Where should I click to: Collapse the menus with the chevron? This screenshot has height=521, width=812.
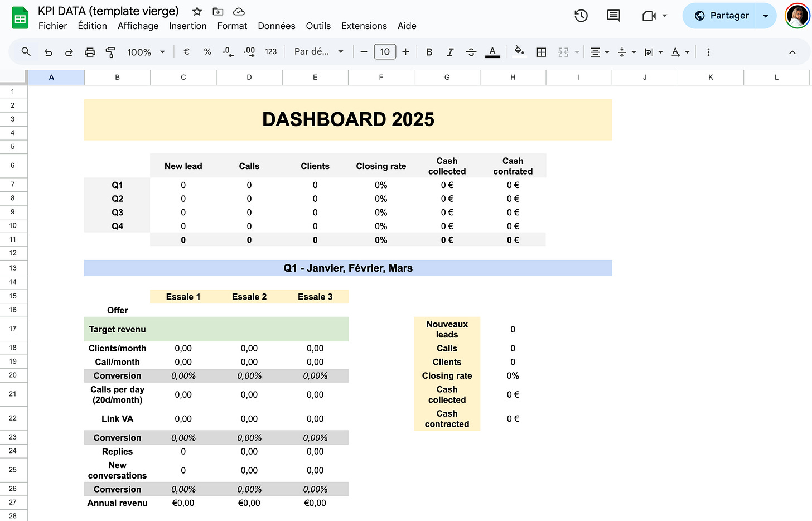tap(792, 52)
